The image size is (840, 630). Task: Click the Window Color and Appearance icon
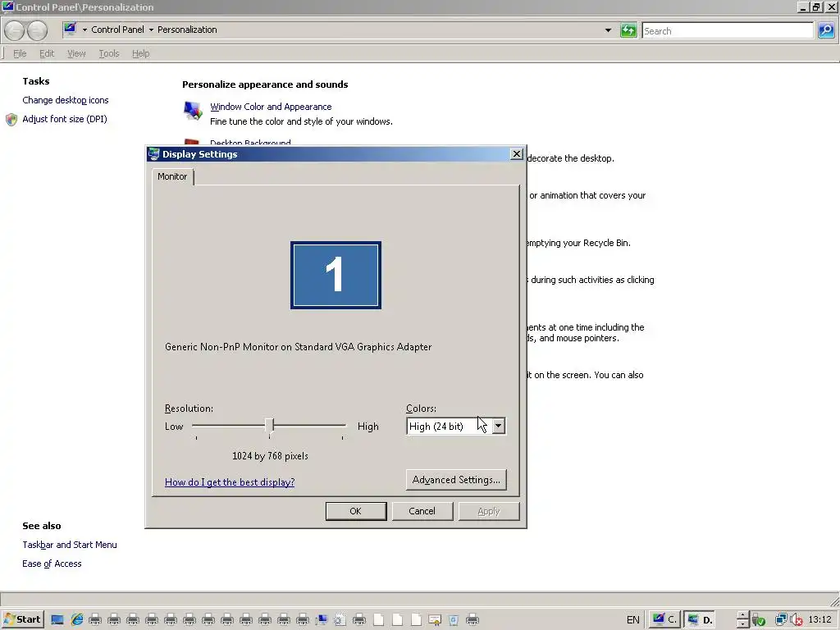pos(193,111)
